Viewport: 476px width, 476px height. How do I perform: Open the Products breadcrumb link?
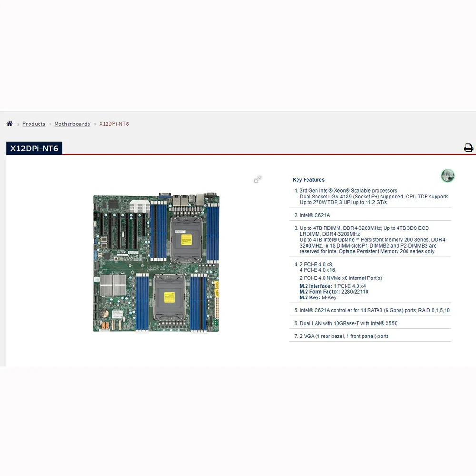click(34, 124)
